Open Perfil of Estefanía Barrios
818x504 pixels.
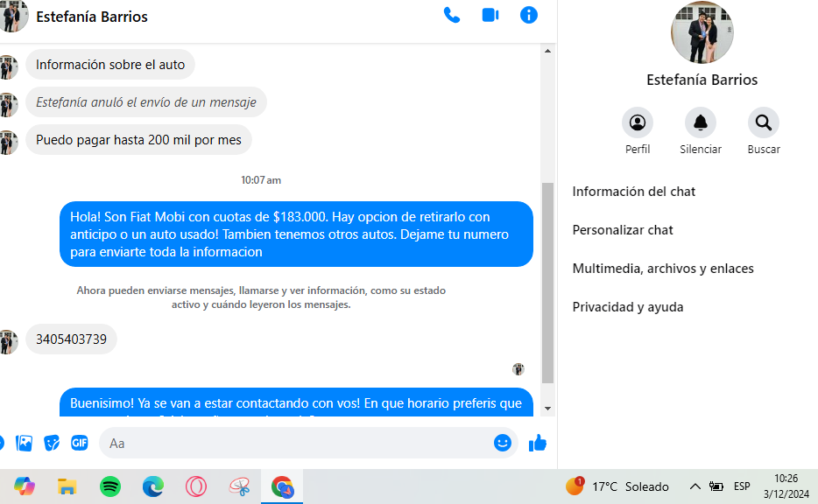(637, 122)
